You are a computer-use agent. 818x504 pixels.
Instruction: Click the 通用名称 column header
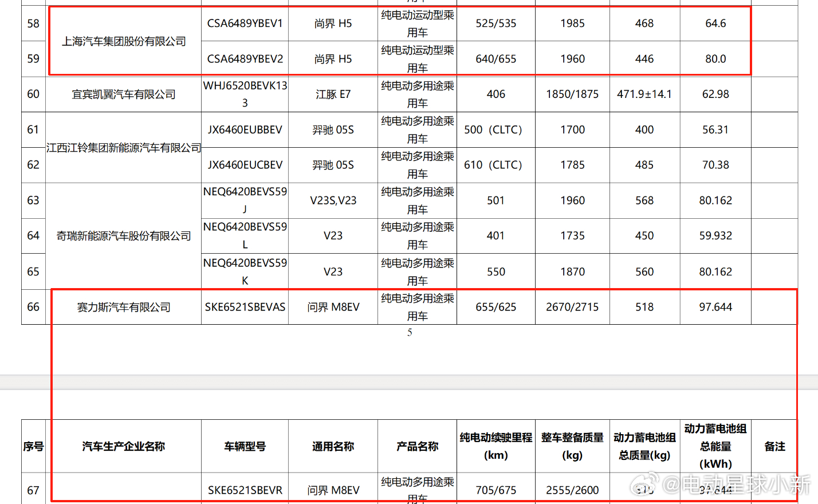tap(333, 446)
